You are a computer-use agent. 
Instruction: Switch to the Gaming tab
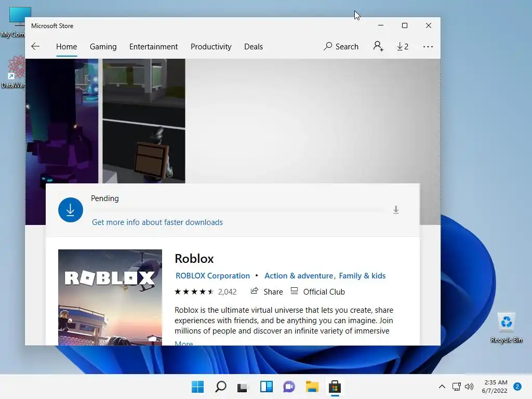(x=103, y=46)
